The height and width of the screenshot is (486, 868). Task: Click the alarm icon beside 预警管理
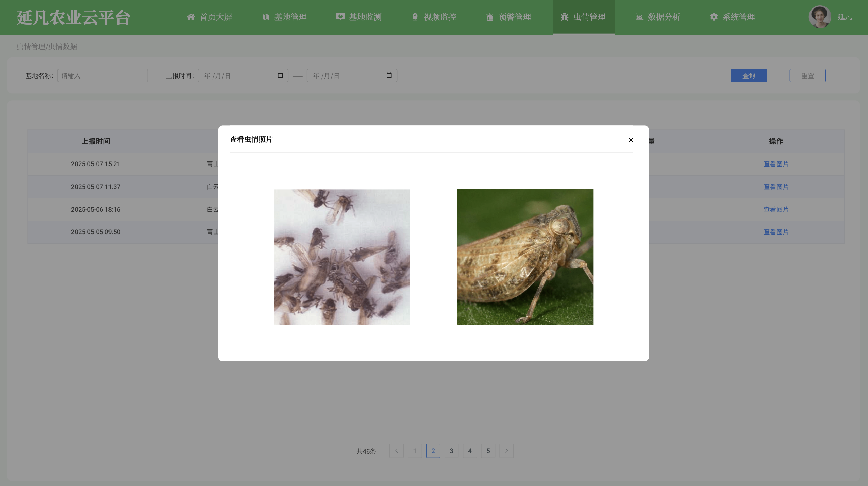490,17
